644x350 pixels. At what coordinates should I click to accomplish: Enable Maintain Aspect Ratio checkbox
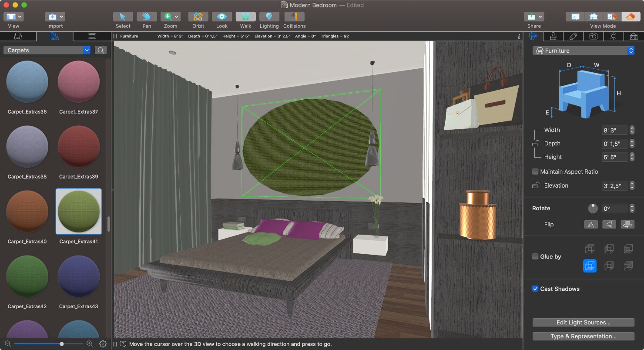[535, 172]
